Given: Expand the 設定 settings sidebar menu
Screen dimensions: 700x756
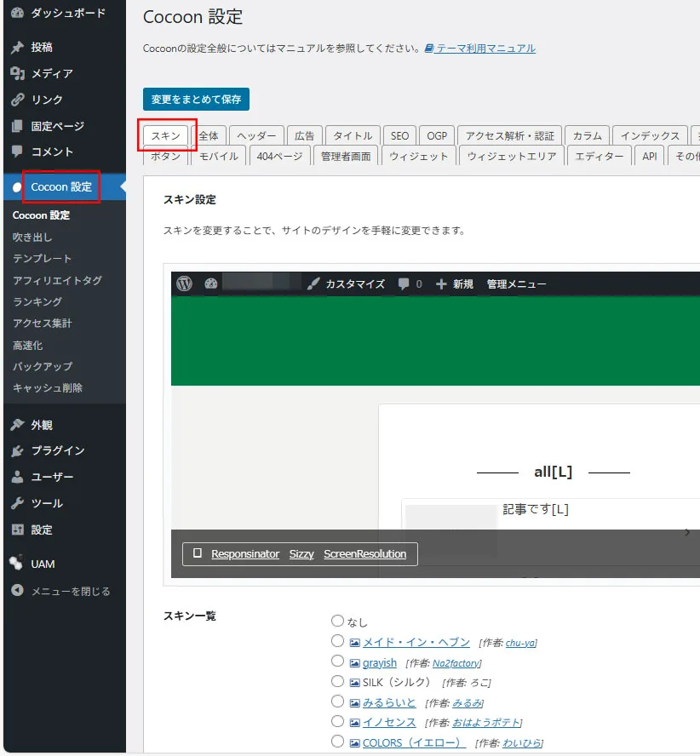Looking at the screenshot, I should (42, 530).
